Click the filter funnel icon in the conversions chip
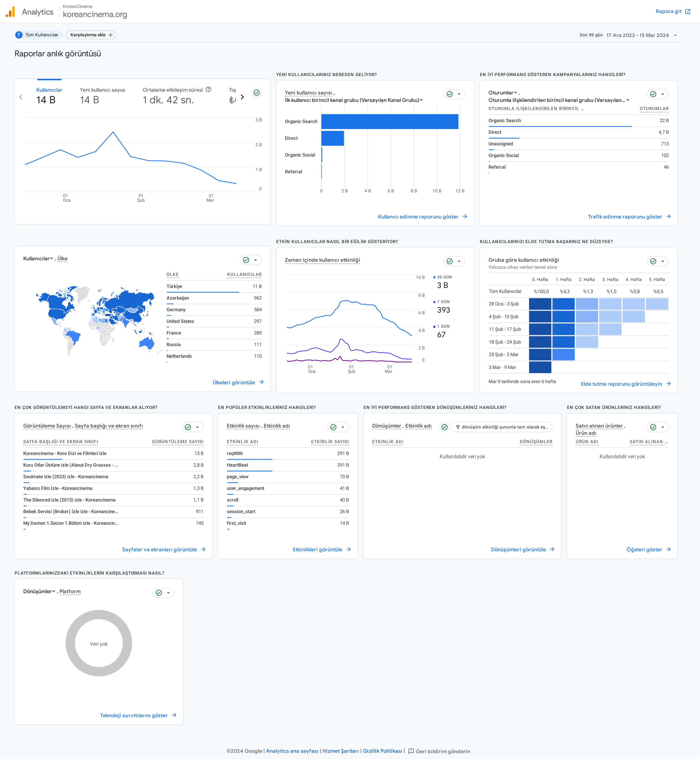 point(458,427)
